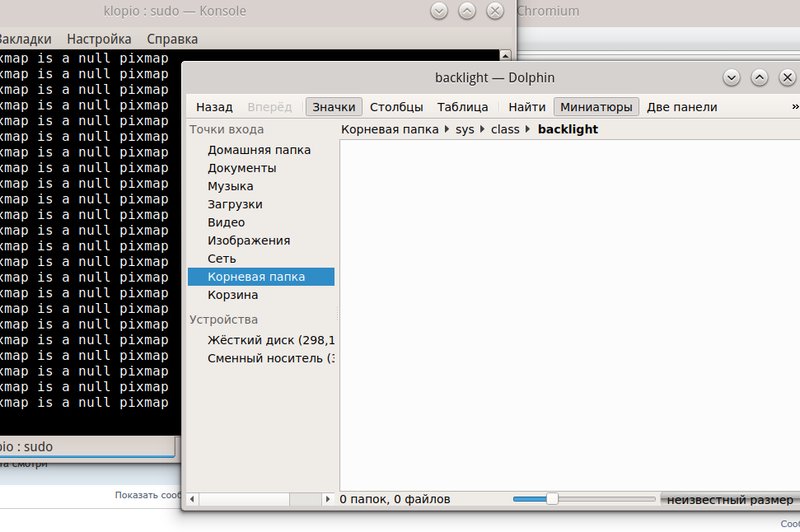Expand the arrow after sys breadcrumb
Viewport: 800px width, 532px height.
point(483,129)
